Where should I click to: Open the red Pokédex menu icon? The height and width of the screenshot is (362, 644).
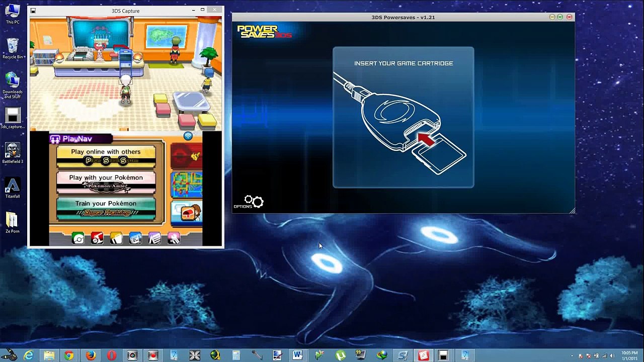[97, 238]
